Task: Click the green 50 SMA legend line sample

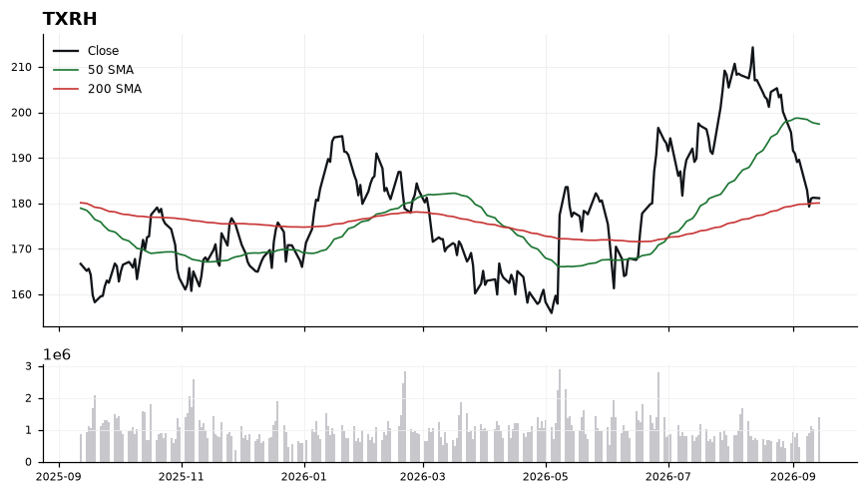Action: point(66,70)
